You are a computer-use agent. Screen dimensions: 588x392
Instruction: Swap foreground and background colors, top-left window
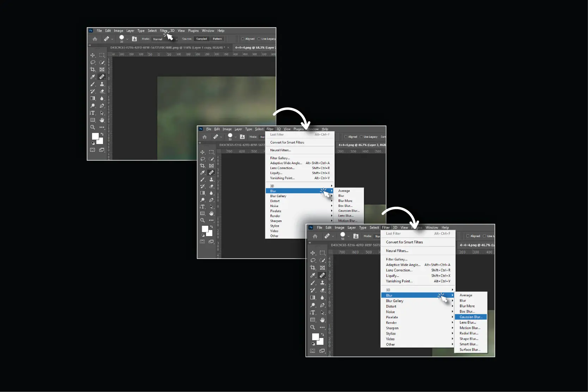pos(102,134)
